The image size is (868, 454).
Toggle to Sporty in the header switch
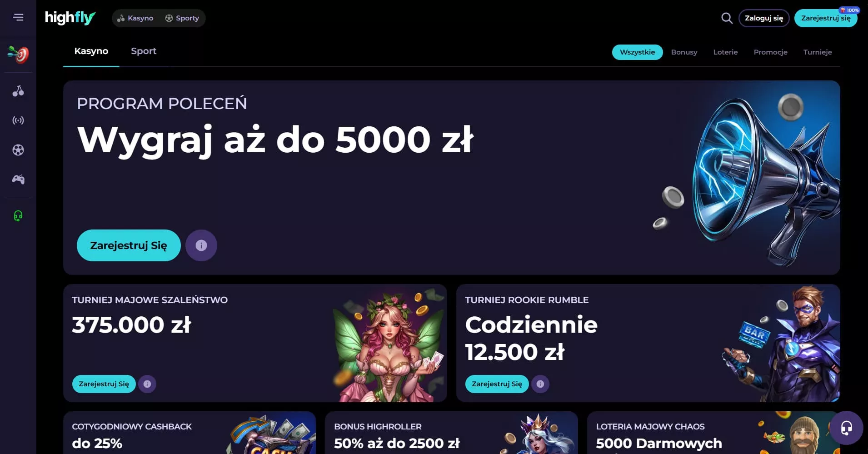tap(182, 18)
